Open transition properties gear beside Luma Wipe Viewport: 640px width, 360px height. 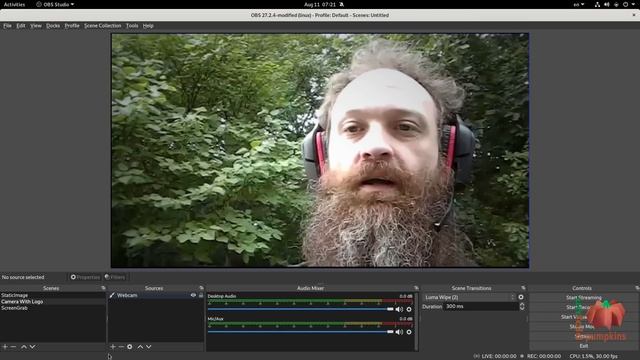(x=521, y=297)
